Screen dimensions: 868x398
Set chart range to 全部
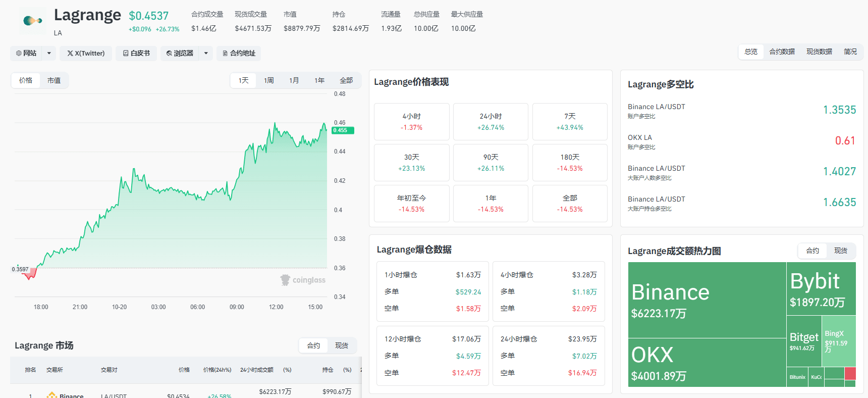tap(346, 80)
